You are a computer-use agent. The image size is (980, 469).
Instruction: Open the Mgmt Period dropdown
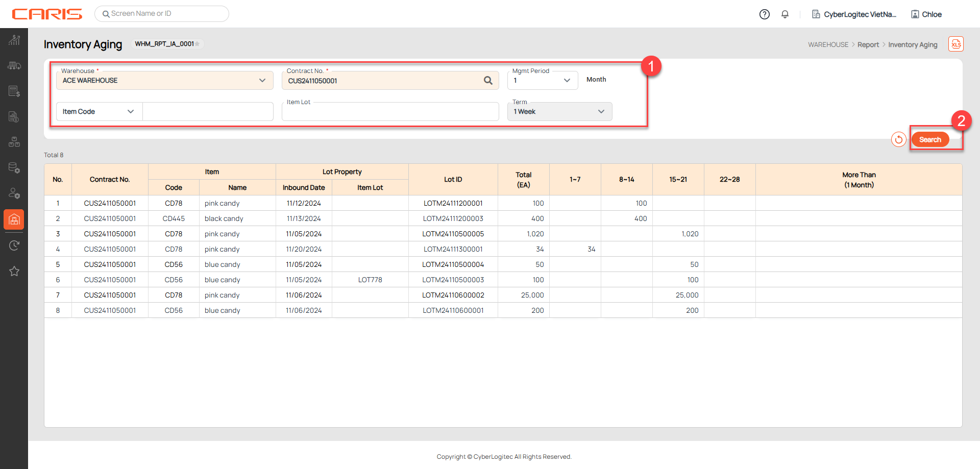pyautogui.click(x=567, y=81)
